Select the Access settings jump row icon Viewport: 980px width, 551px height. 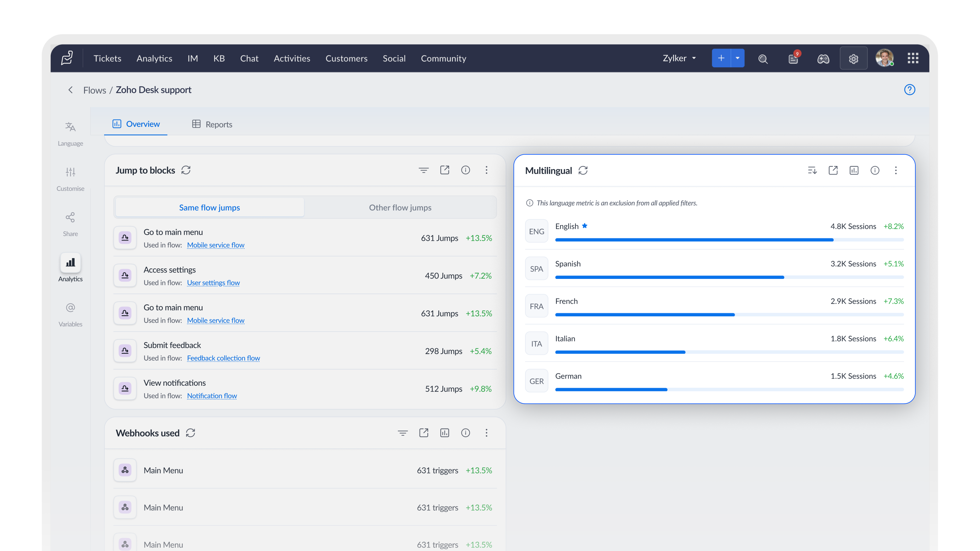125,275
